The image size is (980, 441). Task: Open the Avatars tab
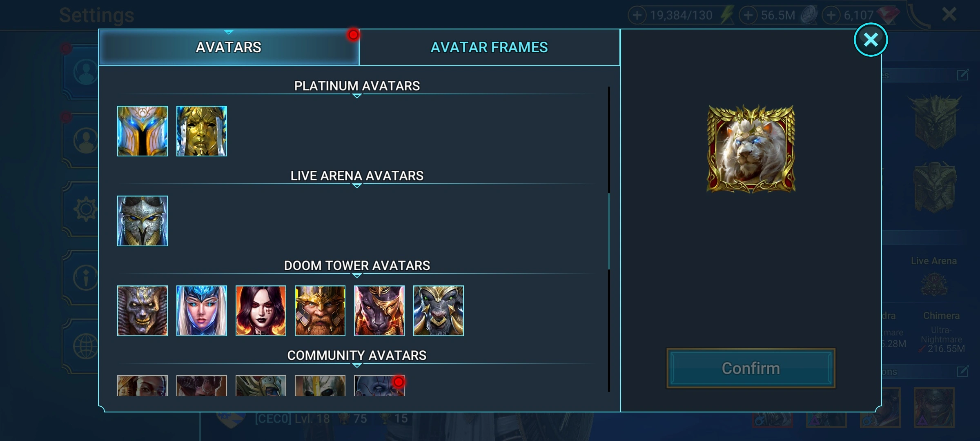(x=229, y=47)
